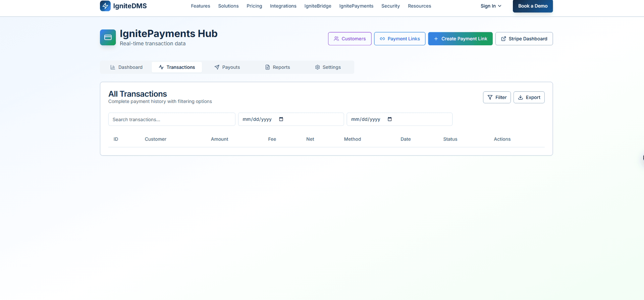Switch to the Payouts tab

point(227,67)
